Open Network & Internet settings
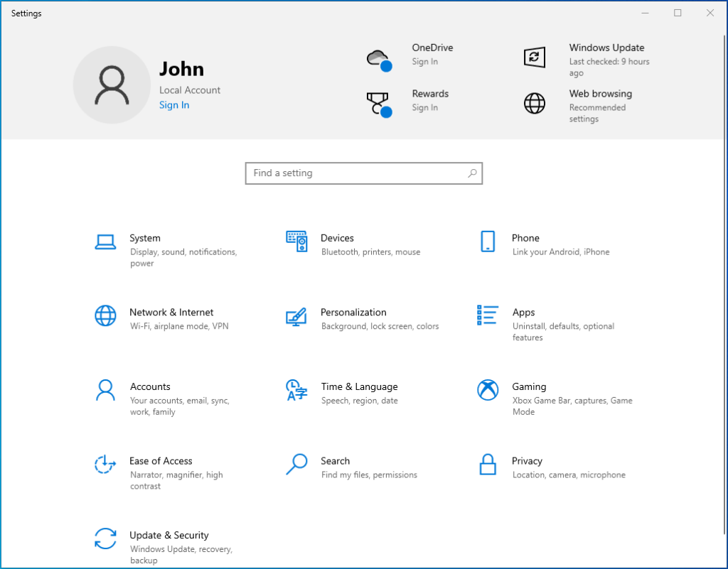The image size is (728, 569). point(171,316)
